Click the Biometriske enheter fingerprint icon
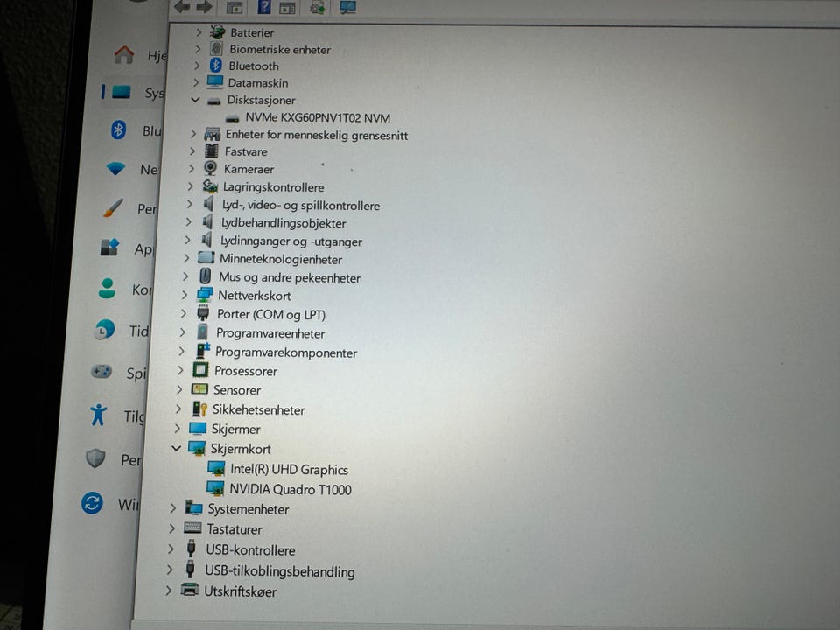 [216, 49]
